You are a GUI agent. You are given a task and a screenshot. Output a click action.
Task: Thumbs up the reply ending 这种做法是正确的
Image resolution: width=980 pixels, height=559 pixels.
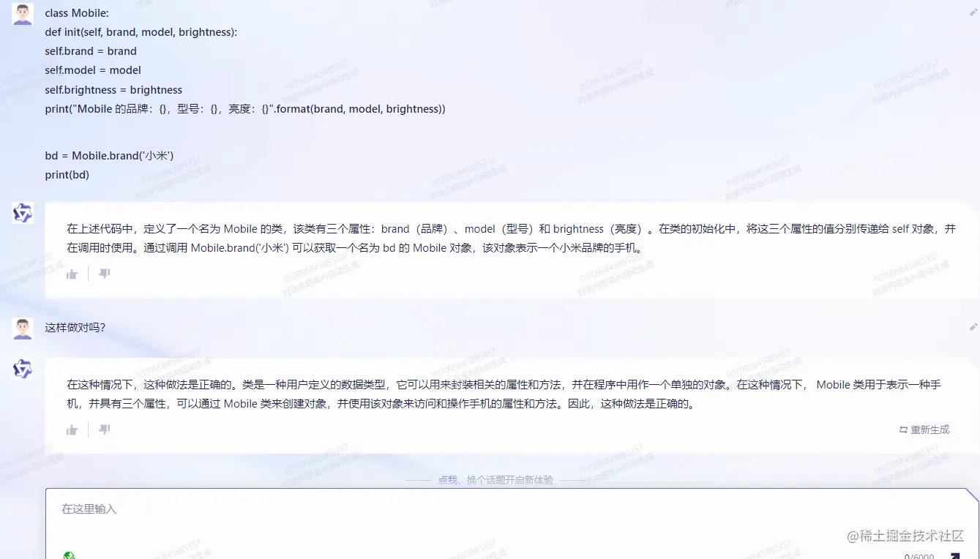pos(72,430)
